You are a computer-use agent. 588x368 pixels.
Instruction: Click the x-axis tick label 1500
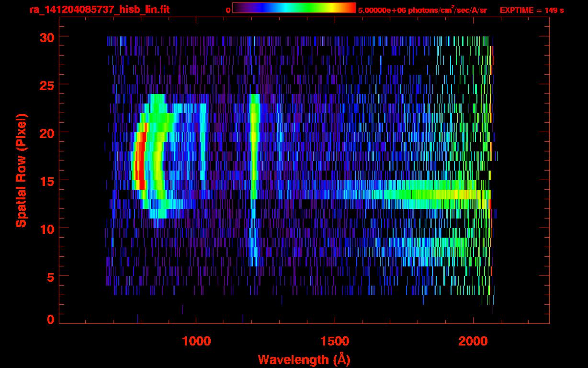click(335, 341)
